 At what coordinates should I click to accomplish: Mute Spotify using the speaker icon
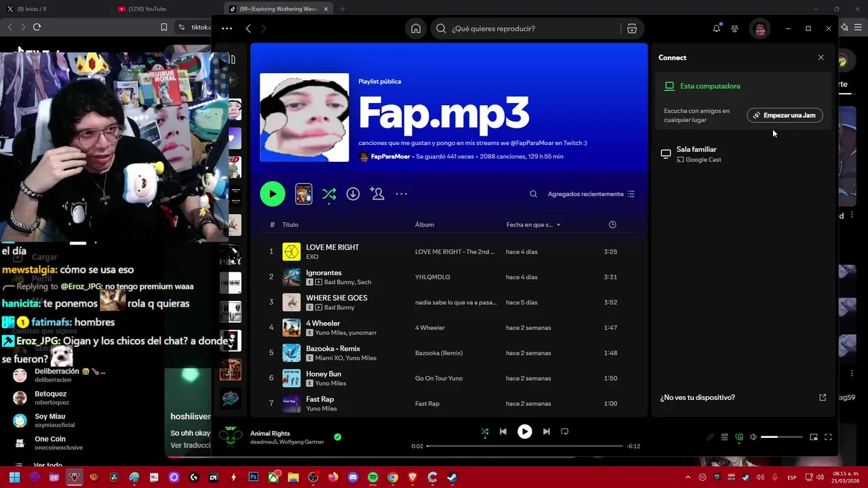[753, 437]
